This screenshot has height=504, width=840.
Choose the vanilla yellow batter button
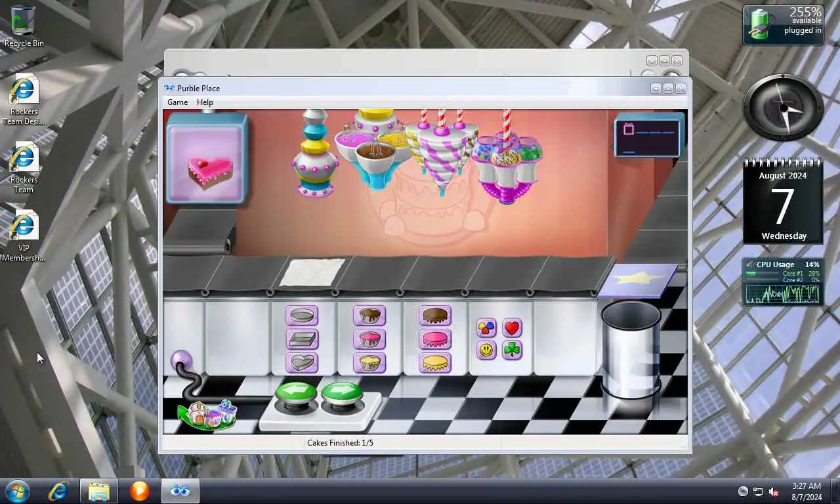tap(369, 363)
